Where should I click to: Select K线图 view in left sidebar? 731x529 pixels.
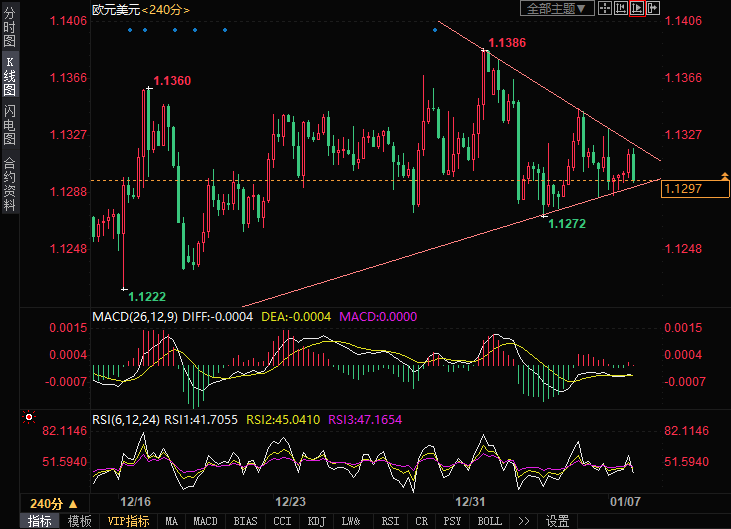point(9,76)
